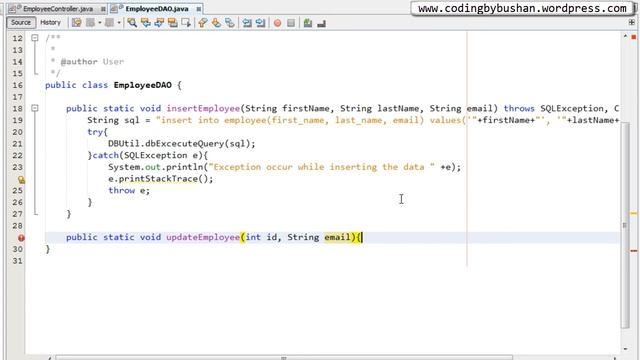Click the warning hint icon on line 24

point(21,179)
